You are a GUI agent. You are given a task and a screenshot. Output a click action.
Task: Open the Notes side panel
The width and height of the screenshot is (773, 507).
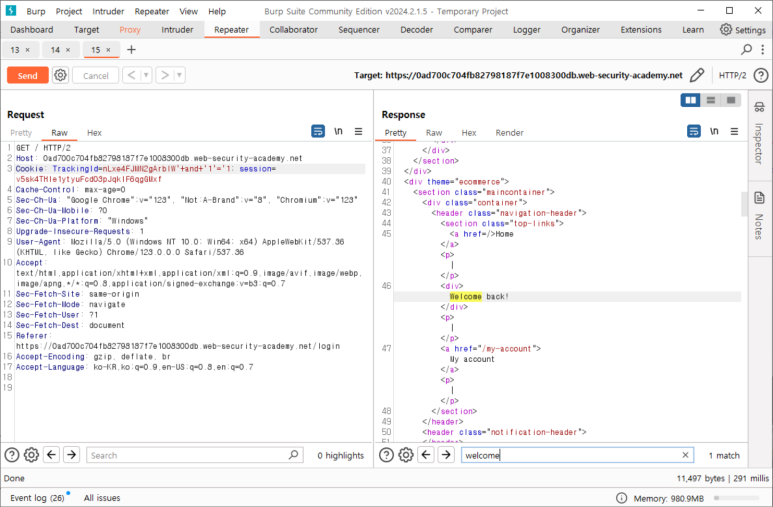(759, 216)
